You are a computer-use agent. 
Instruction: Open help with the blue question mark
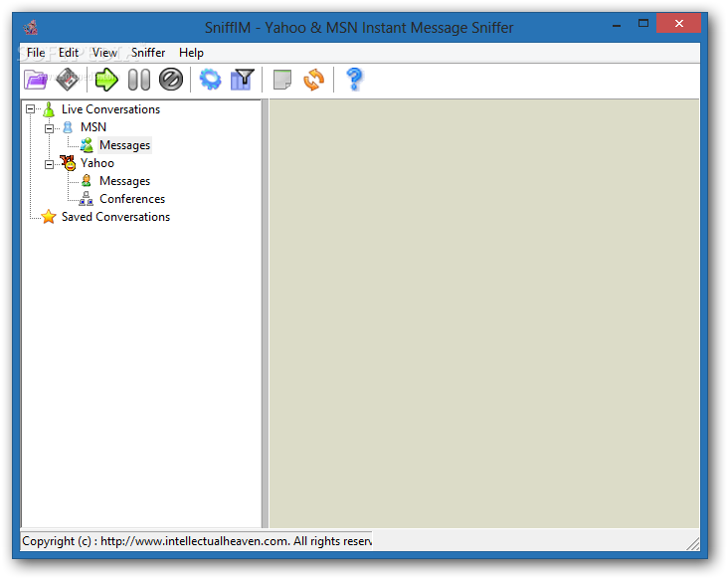(354, 79)
